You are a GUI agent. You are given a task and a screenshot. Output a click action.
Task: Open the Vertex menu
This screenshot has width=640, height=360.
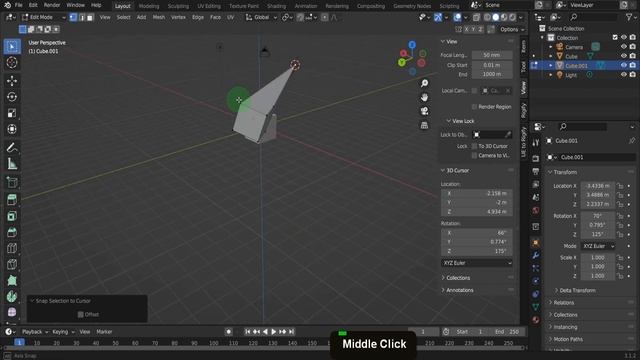[x=178, y=17]
